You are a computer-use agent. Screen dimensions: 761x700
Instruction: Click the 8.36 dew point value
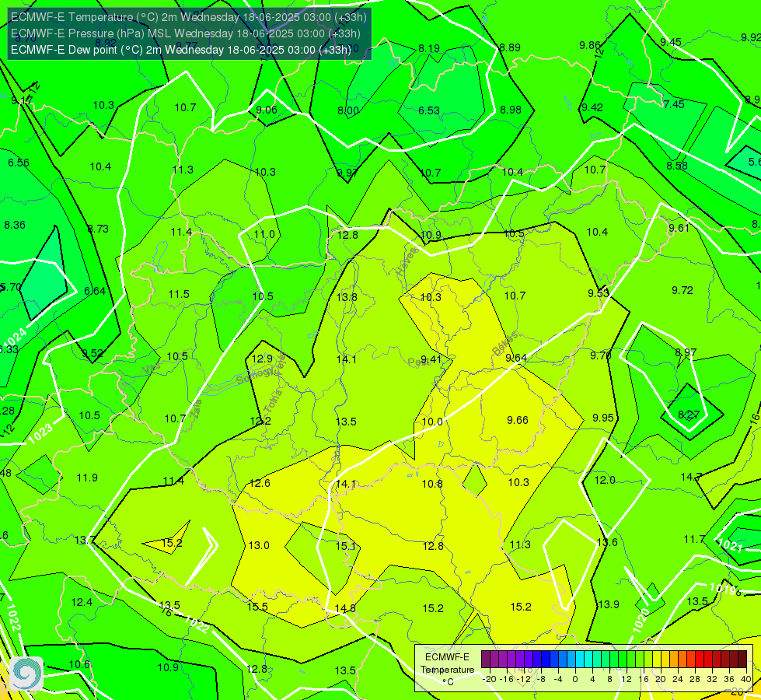(x=15, y=225)
